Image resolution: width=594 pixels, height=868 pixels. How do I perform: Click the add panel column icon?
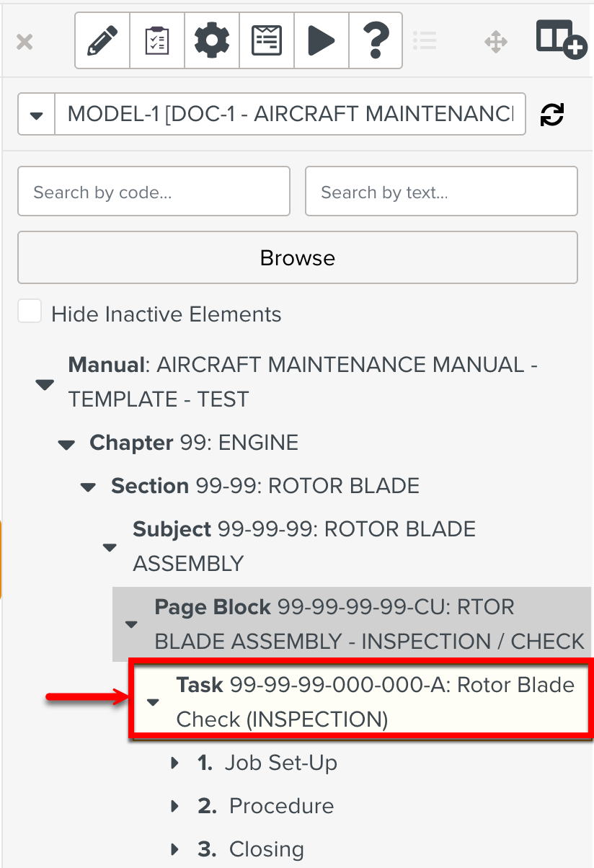click(x=561, y=40)
